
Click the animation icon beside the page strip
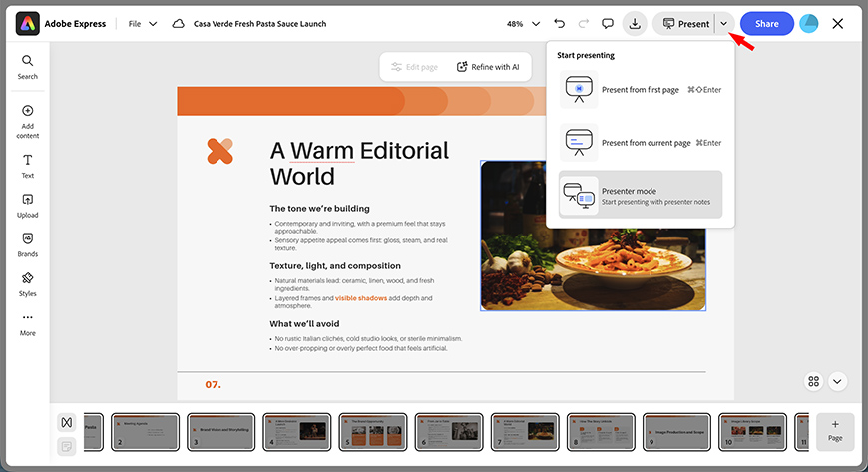[67, 423]
